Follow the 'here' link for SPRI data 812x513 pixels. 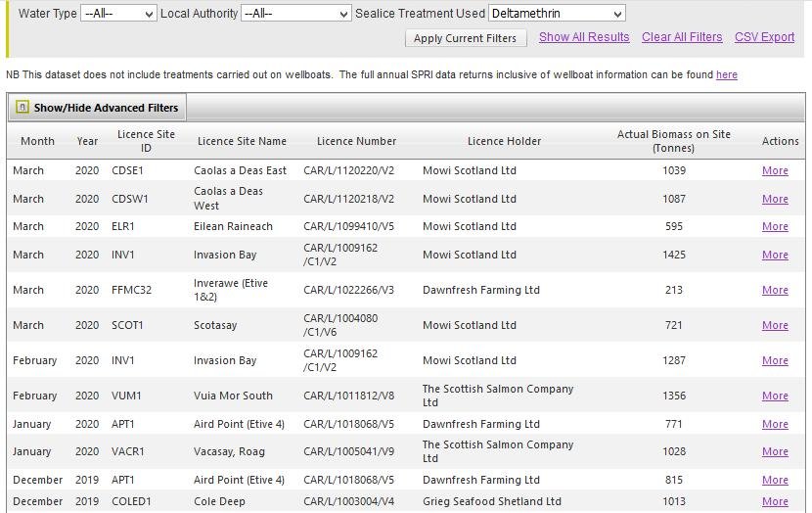point(726,74)
